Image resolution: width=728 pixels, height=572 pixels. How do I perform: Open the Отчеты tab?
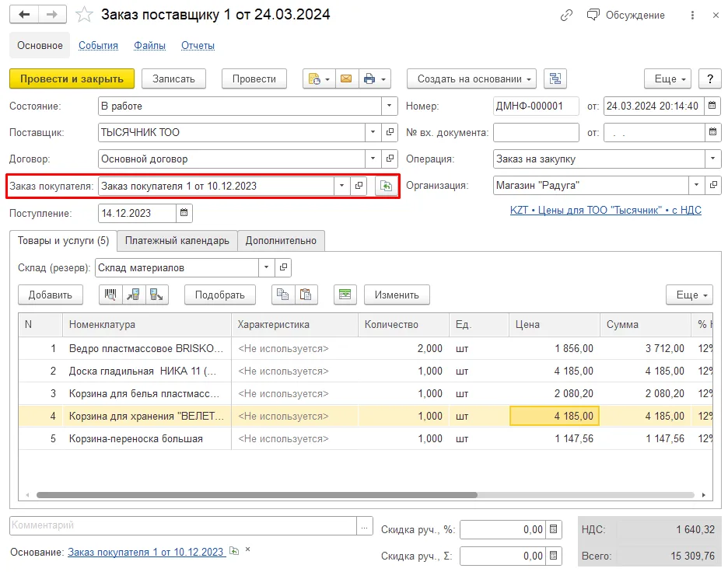coord(198,45)
